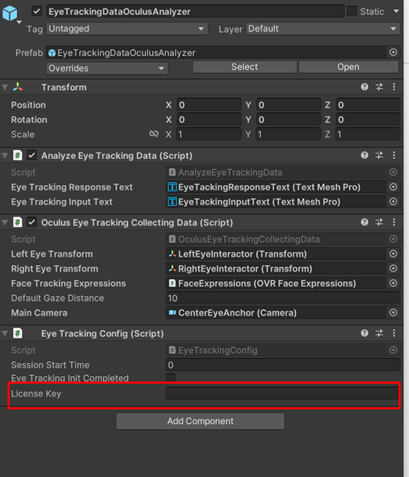Open the Tag dropdown showing Untagged
409x477 pixels.
tap(127, 29)
